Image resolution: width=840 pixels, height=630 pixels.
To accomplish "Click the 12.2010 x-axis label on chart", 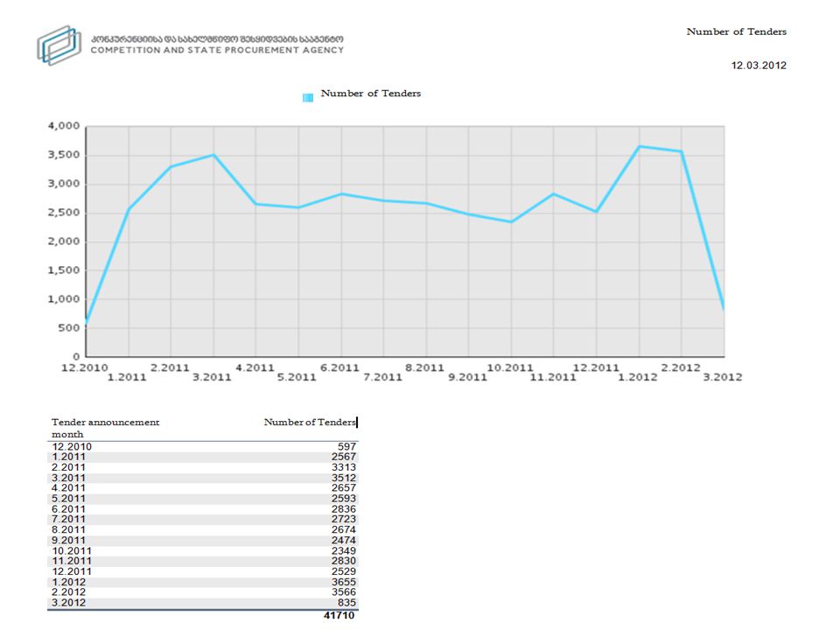I will pos(85,368).
